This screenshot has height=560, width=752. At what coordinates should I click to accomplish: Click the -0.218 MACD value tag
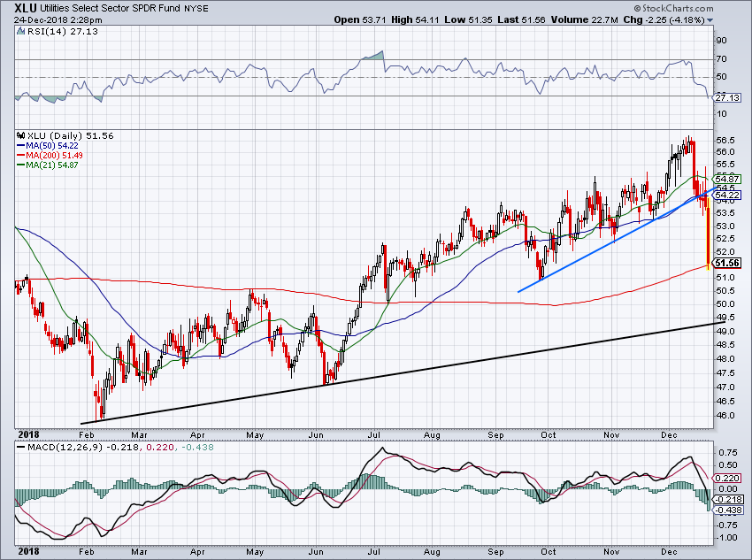(x=728, y=500)
